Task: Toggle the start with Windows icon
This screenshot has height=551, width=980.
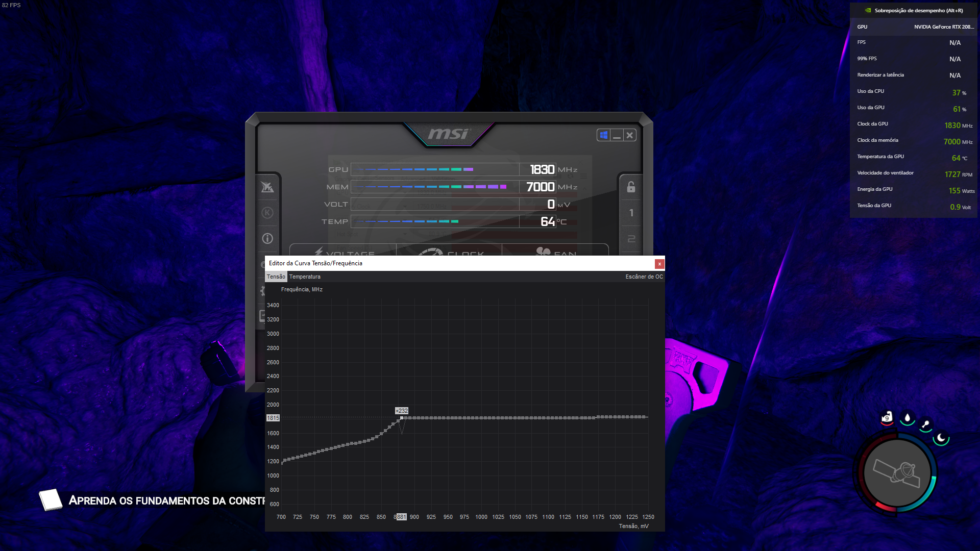Action: (x=604, y=135)
